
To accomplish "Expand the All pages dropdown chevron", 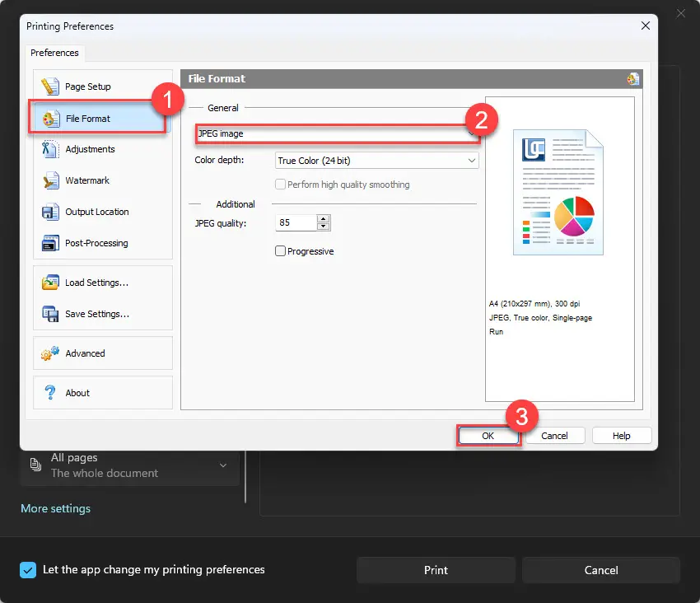I will (223, 465).
